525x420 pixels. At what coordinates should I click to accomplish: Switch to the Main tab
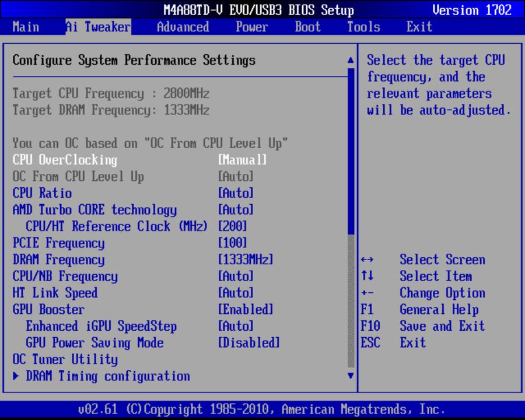[x=26, y=27]
